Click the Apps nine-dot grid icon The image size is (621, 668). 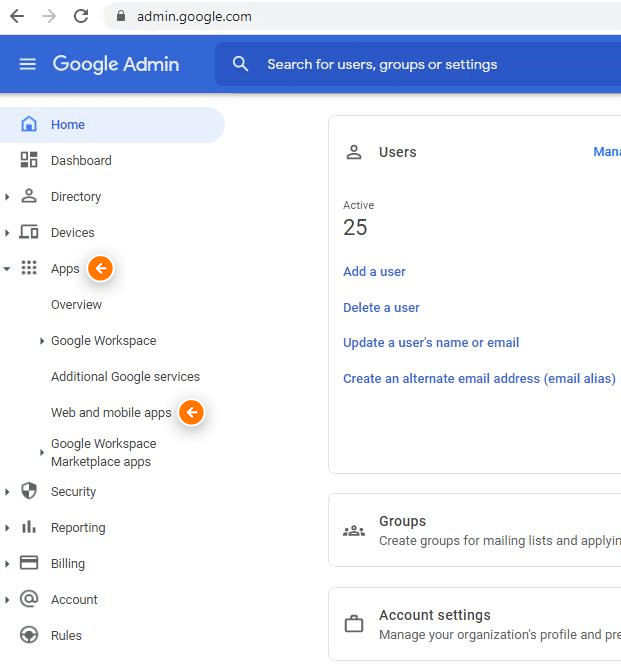pyautogui.click(x=29, y=268)
